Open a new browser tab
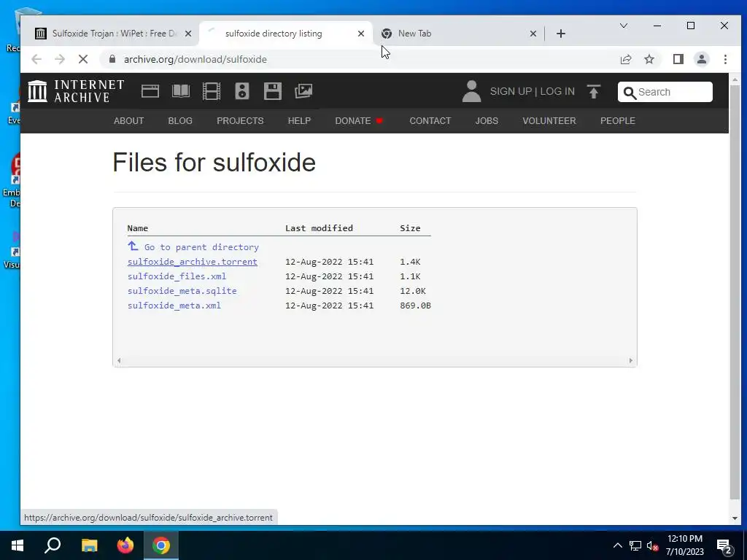The image size is (747, 560). (561, 34)
